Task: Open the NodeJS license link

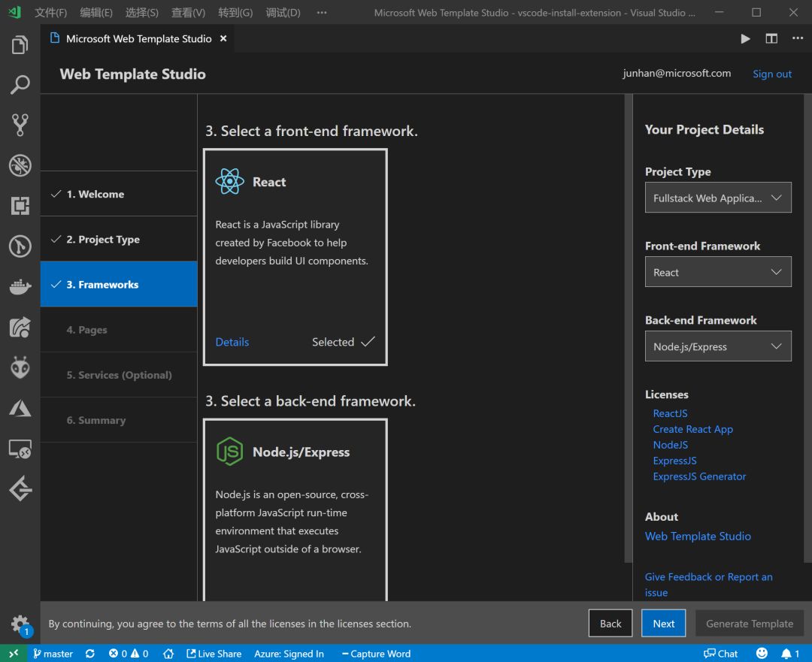Action: [670, 445]
